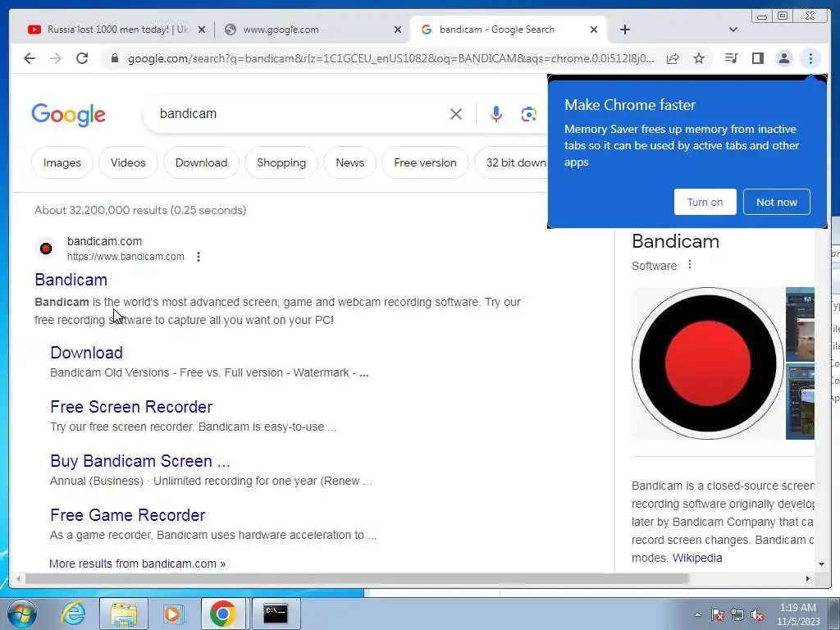Filter results by Images
840x630 pixels.
pyautogui.click(x=62, y=162)
